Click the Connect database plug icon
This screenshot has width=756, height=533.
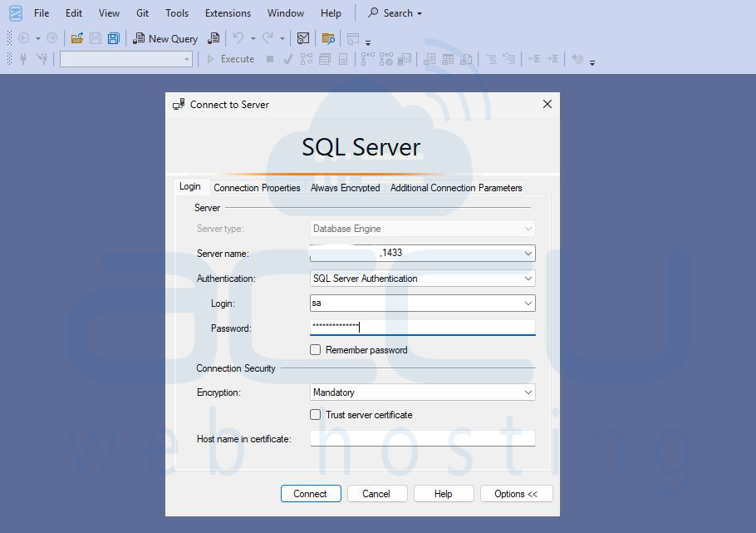coord(23,59)
